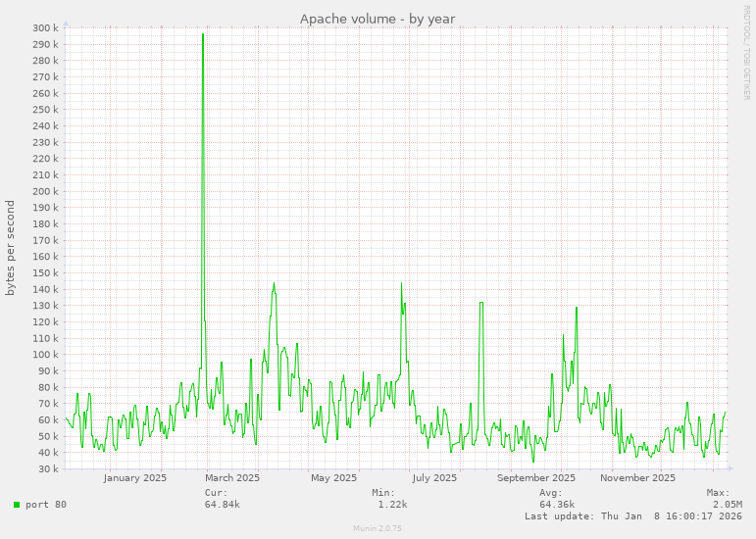The image size is (756, 539).
Task: Click the 'Munin 2.0.75' version text
Action: point(378,528)
